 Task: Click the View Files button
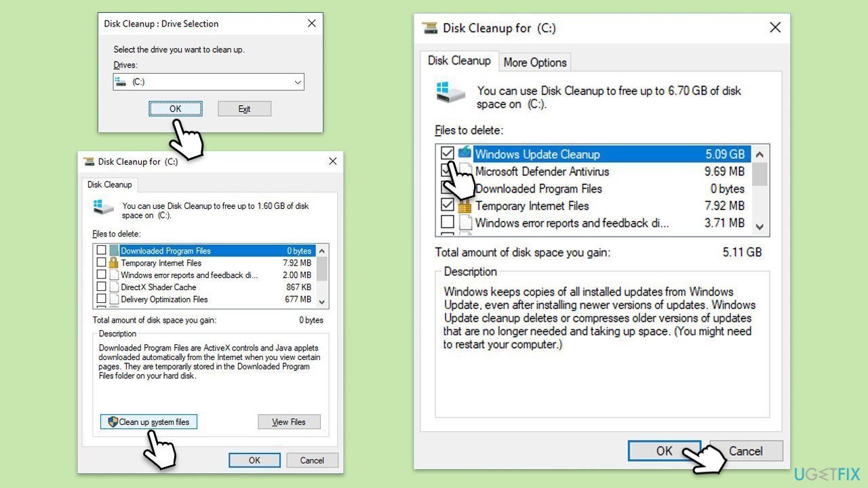pyautogui.click(x=289, y=422)
